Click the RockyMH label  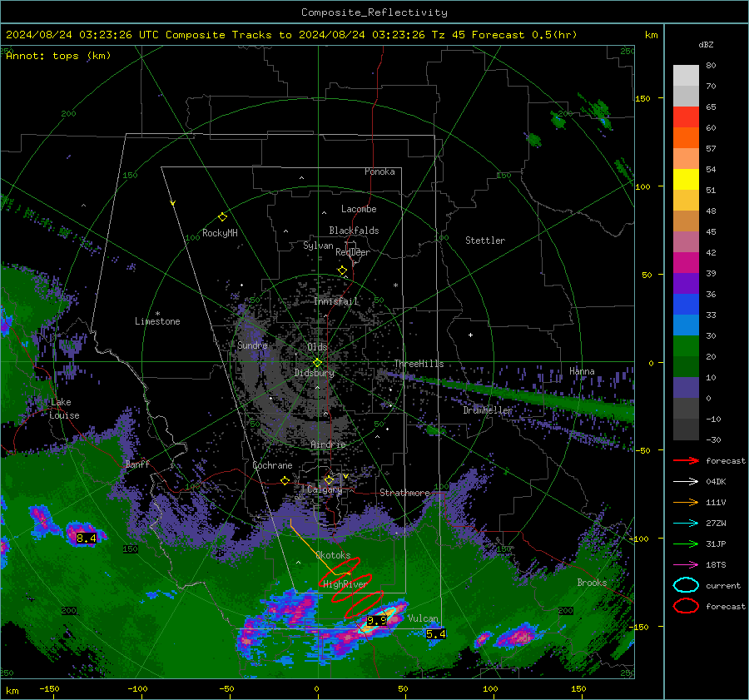(x=220, y=233)
